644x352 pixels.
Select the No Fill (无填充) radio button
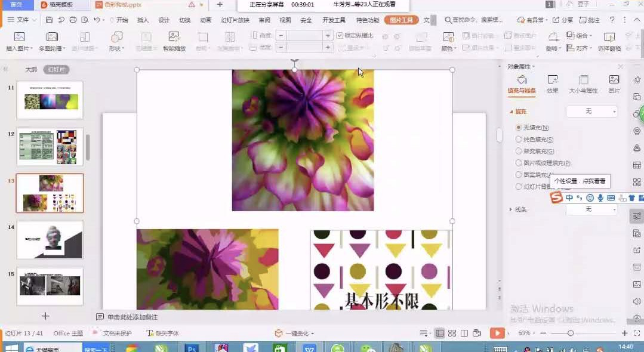(x=518, y=128)
